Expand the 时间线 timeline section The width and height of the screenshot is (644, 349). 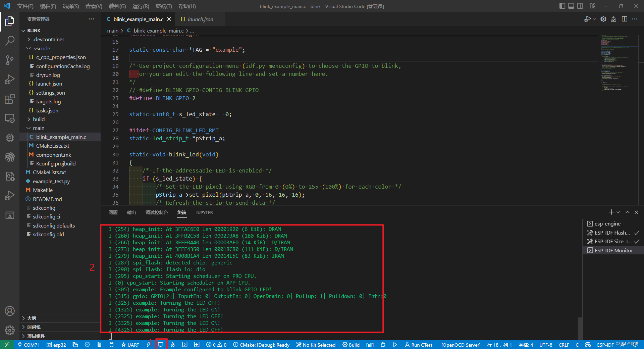(60, 327)
